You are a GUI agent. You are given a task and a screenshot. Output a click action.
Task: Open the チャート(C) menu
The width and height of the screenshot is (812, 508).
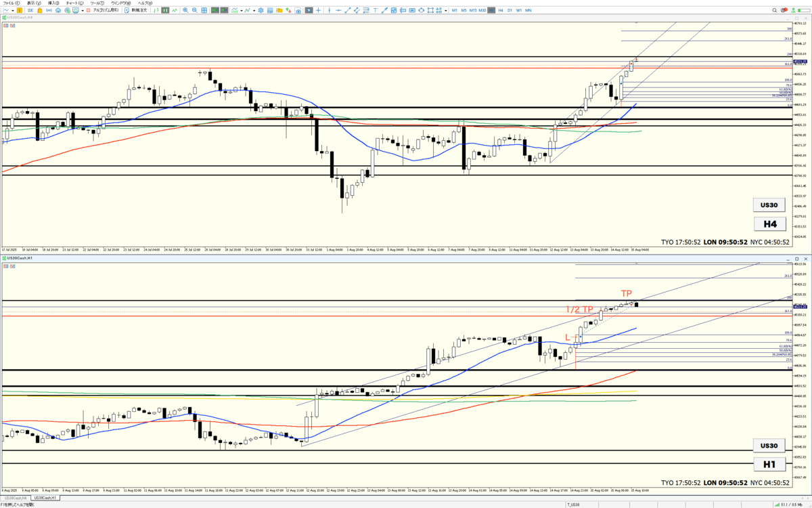(74, 3)
